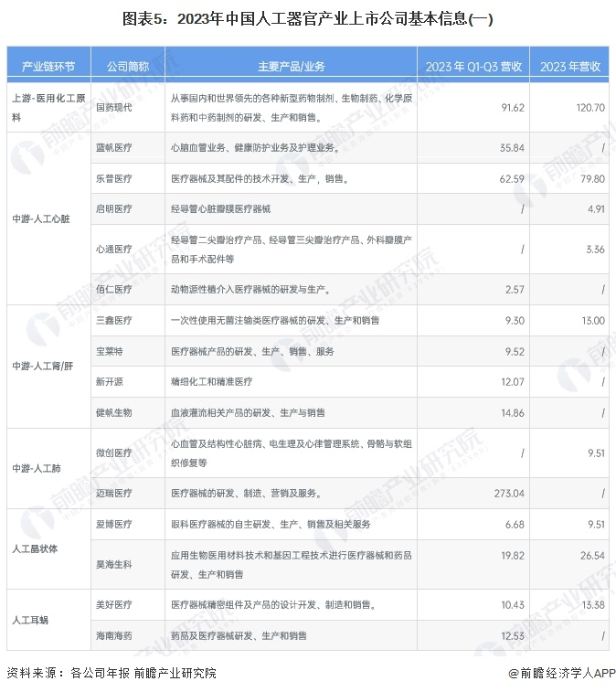Click the 120.70 annual revenue value
Viewport: 616px width, 692px height.
tap(590, 107)
